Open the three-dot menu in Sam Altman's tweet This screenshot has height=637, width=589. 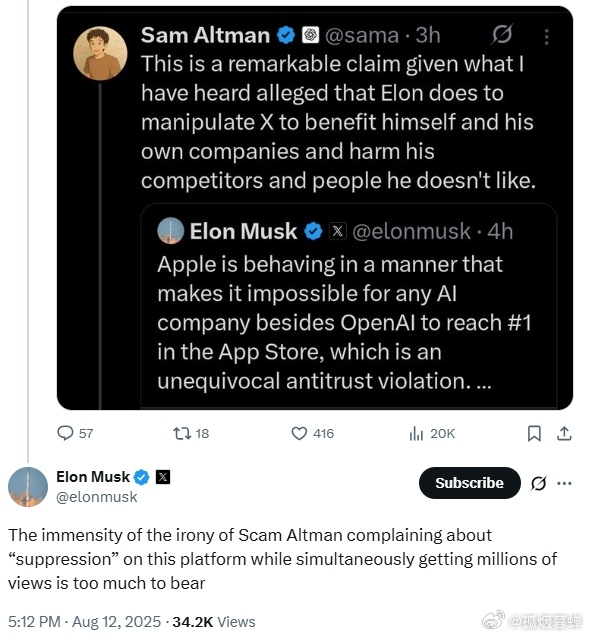[x=547, y=37]
